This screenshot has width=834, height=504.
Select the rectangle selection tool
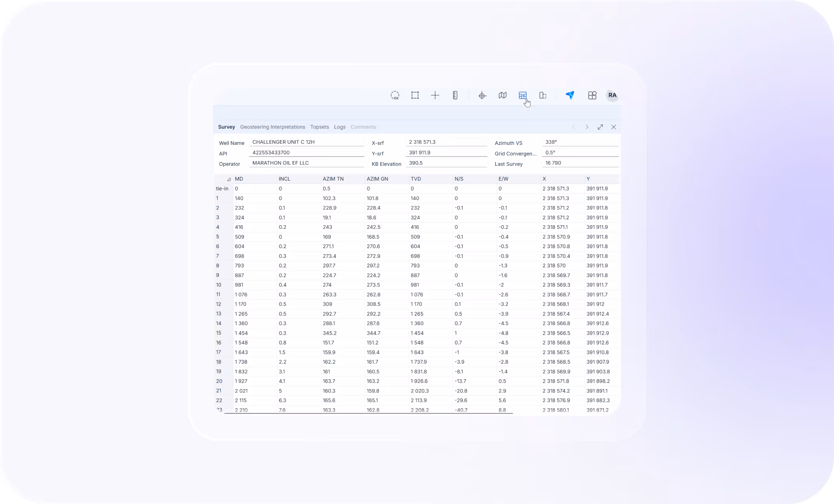click(x=415, y=95)
